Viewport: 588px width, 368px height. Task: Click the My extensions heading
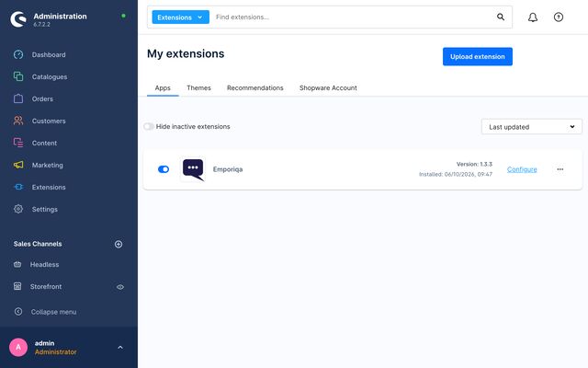(186, 53)
